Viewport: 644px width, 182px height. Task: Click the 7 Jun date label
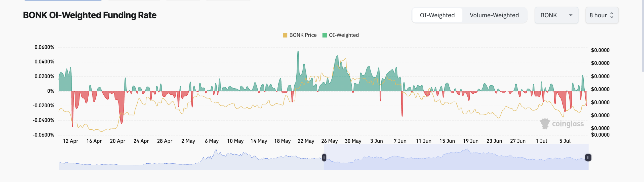tap(400, 141)
